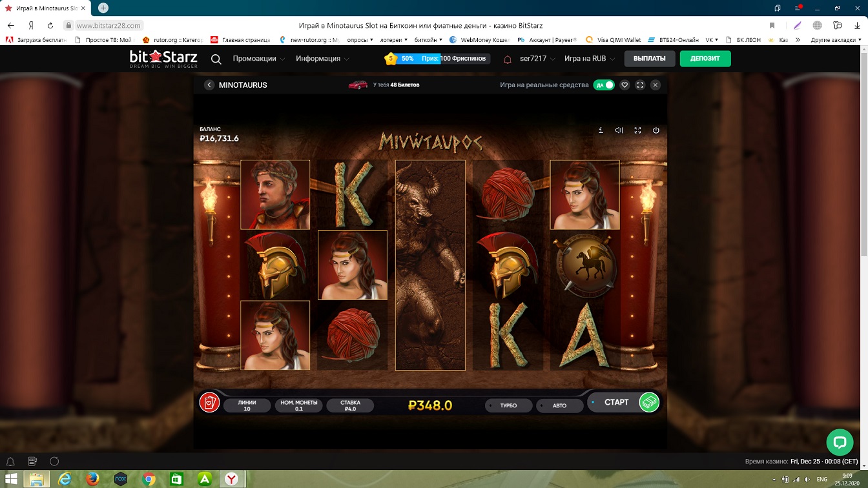This screenshot has height=488, width=868.
Task: Click the bottom-bar bell icon
Action: tap(10, 462)
